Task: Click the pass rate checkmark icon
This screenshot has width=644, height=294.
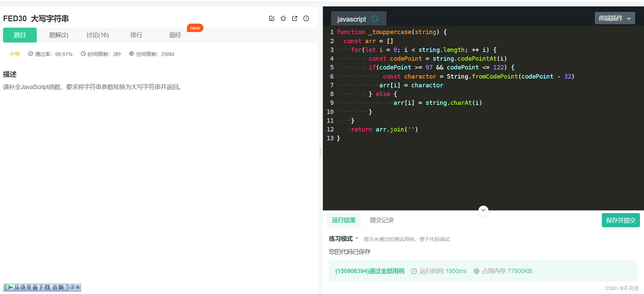Action: [30, 54]
